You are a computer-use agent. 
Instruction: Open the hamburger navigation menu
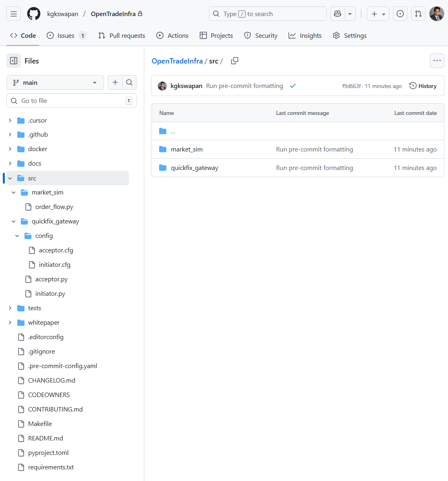[13, 13]
